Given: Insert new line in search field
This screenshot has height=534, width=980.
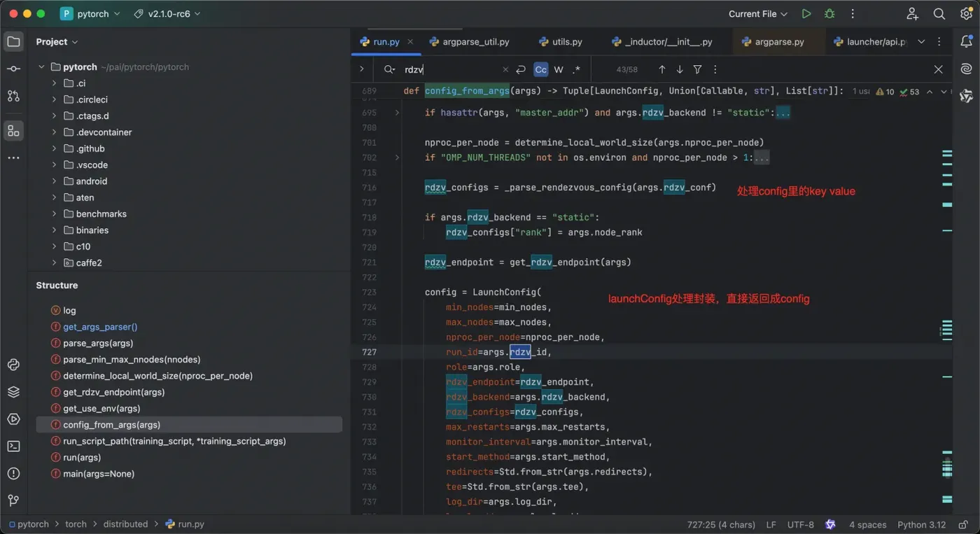Looking at the screenshot, I should tap(521, 69).
